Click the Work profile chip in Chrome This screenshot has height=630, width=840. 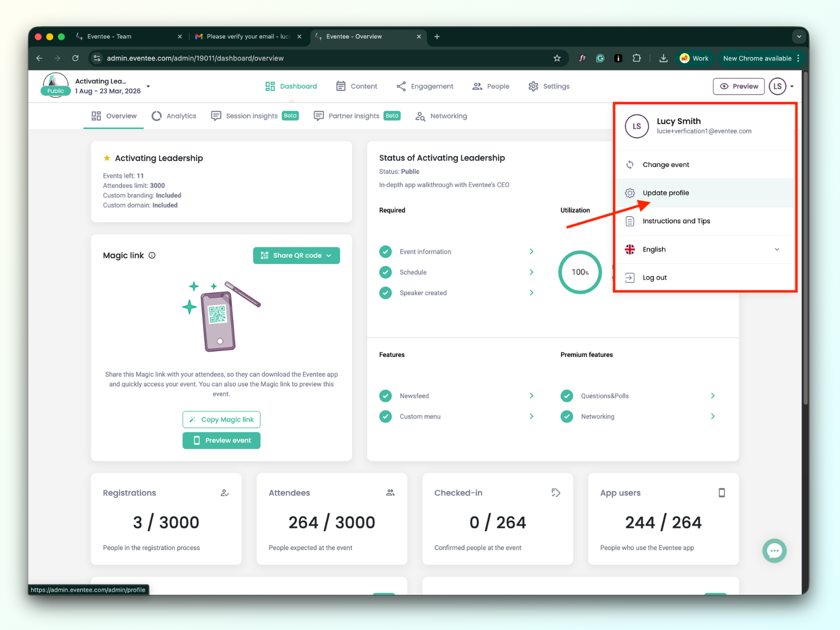point(694,58)
